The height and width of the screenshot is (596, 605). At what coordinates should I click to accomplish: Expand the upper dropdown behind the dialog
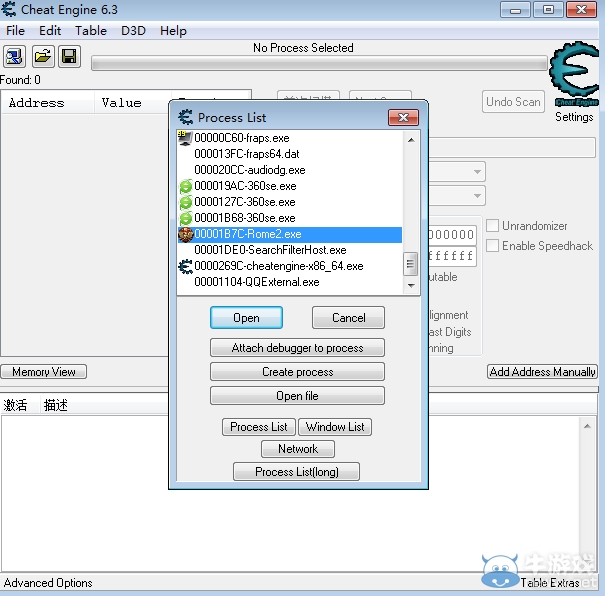[x=477, y=171]
